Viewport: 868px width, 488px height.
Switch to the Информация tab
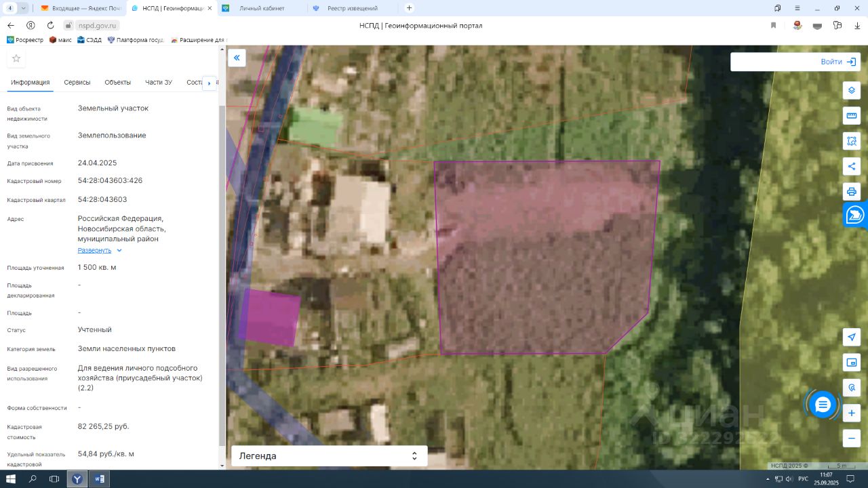point(31,82)
